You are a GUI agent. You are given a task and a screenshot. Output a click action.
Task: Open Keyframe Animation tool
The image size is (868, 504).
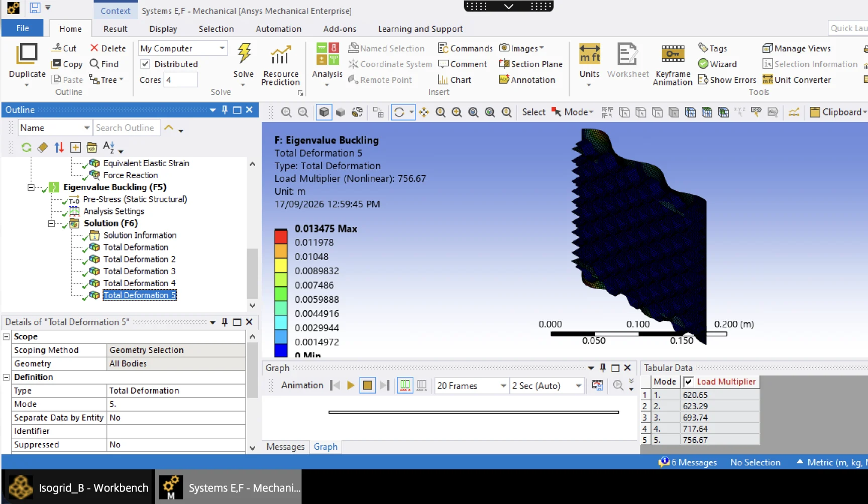pos(673,65)
